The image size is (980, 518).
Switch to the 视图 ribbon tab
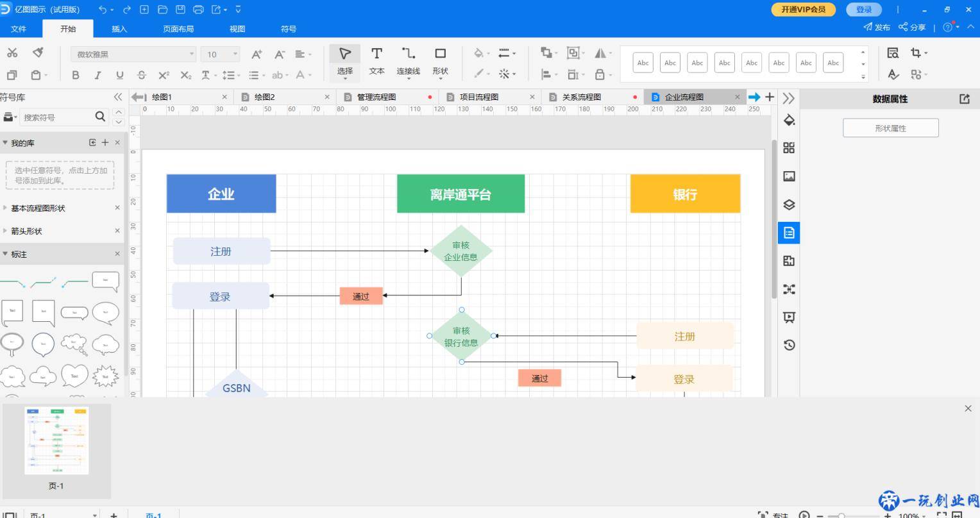tap(237, 29)
